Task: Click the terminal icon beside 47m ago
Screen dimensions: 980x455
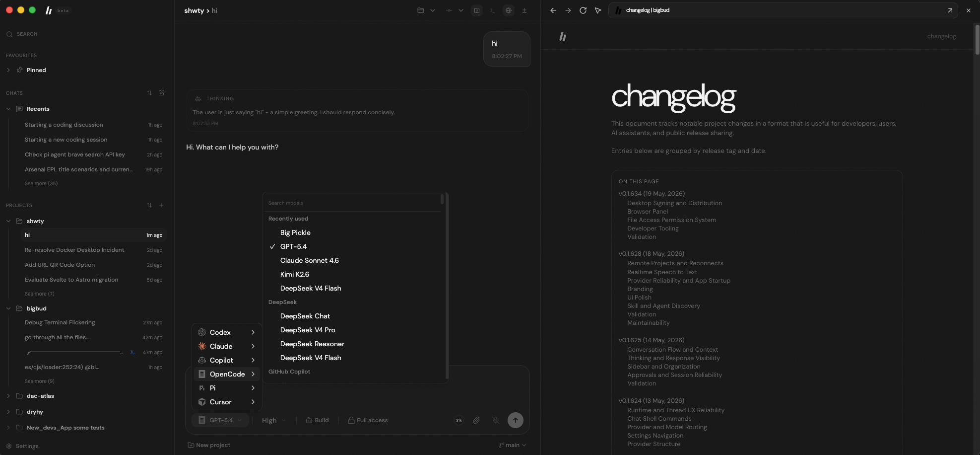Action: 133,352
